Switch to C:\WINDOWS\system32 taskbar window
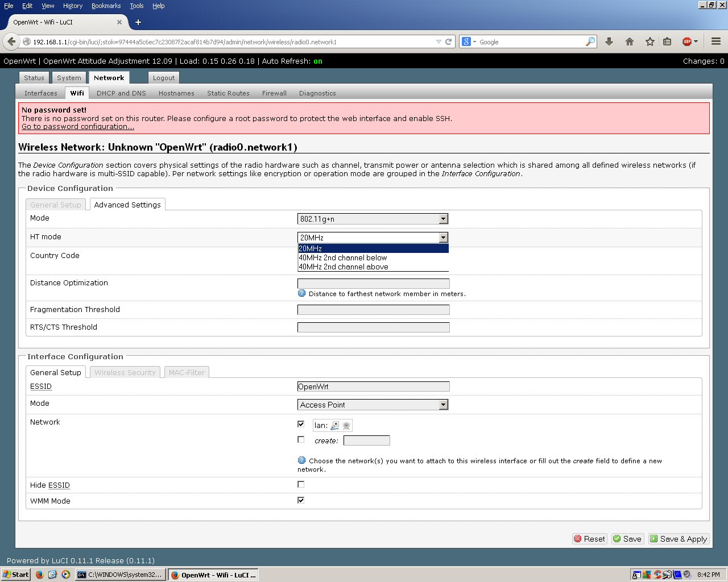The image size is (728, 582). [x=121, y=575]
